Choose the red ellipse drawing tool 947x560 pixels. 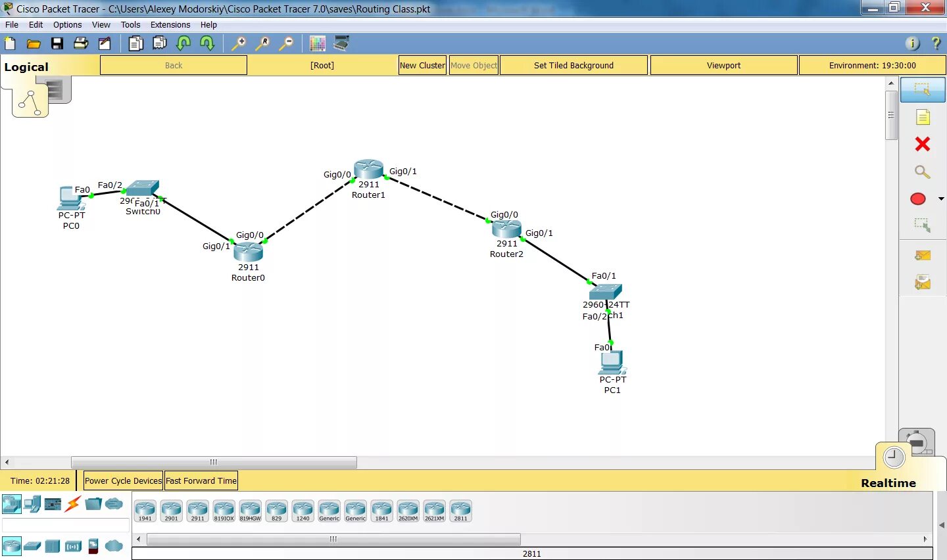coord(918,198)
